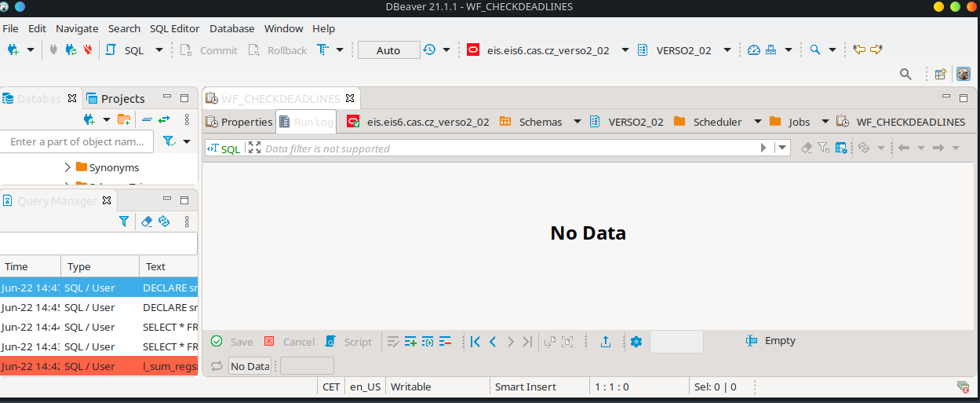Click the New Connection plug icon in main toolbar

[x=13, y=49]
